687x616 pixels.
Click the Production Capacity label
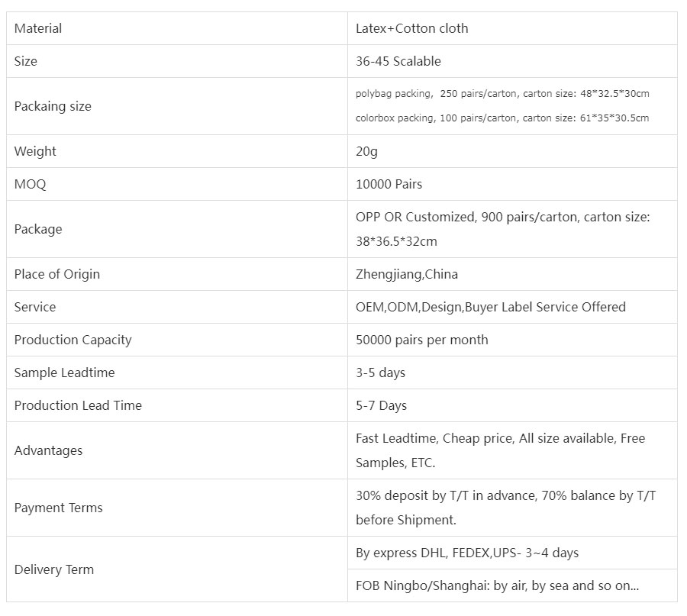pyautogui.click(x=73, y=340)
